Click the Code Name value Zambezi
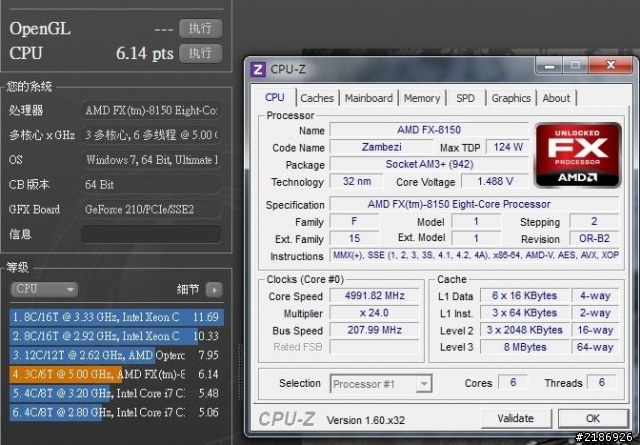 pyautogui.click(x=381, y=147)
